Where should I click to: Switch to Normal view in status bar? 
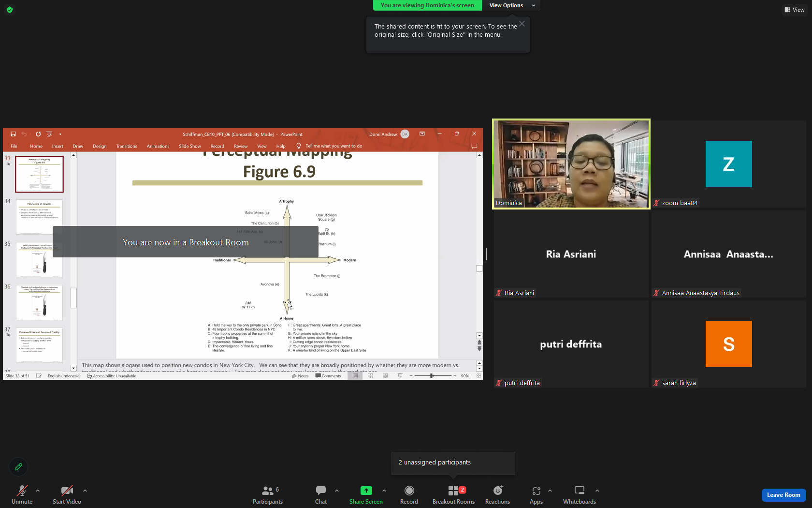355,376
